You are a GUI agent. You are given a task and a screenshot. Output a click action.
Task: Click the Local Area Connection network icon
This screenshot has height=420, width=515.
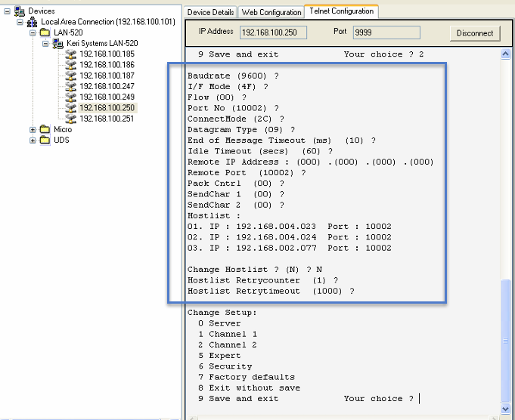[33, 23]
